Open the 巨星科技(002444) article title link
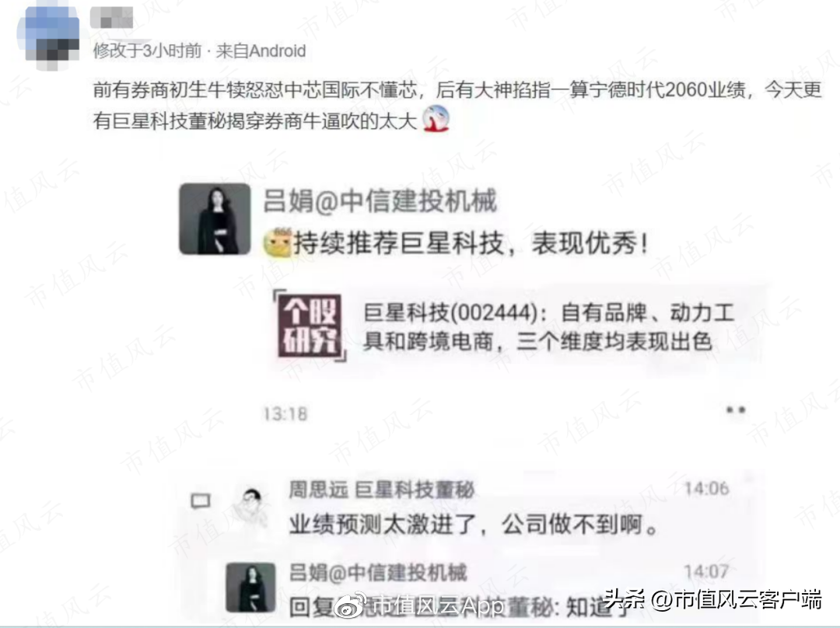Viewport: 840px width, 628px height. 548,326
